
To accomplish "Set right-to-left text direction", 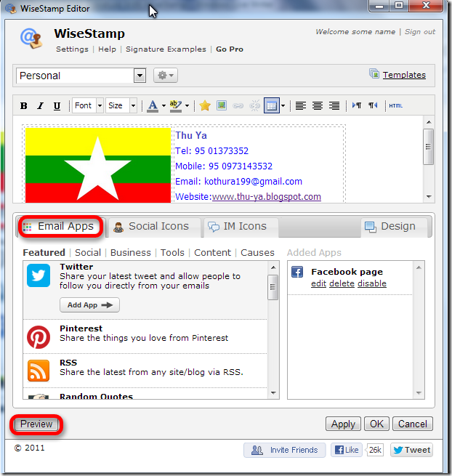I will tap(373, 105).
